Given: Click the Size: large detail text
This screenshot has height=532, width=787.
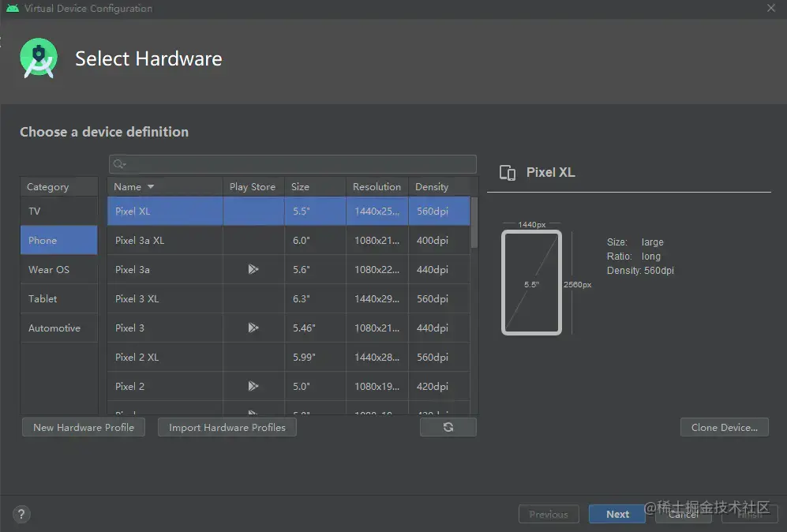Looking at the screenshot, I should [635, 242].
